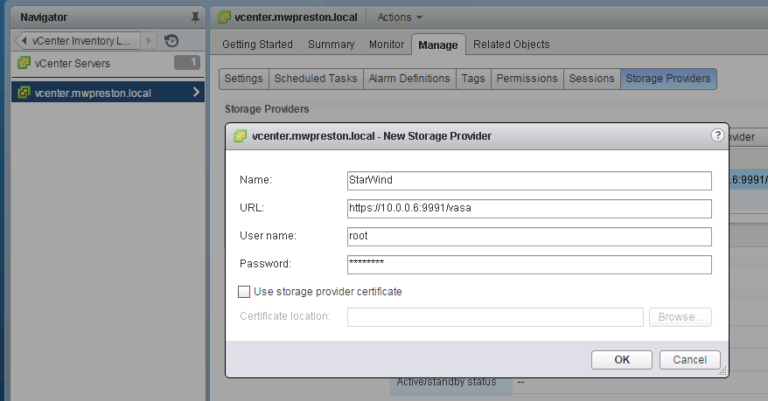Focus the Password field
Image resolution: width=768 pixels, height=401 pixels.
[x=529, y=264]
